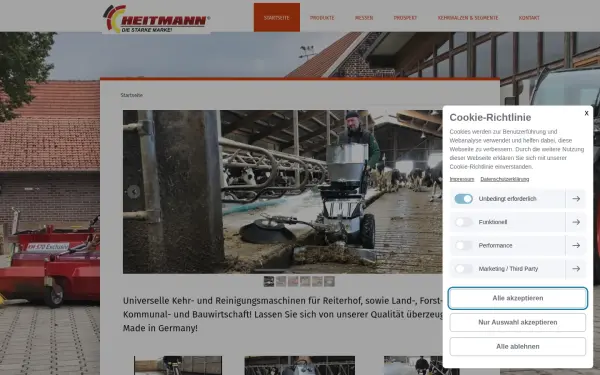Toggle the Unbedingt erforderlich switch
This screenshot has height=375, width=600.
(463, 199)
